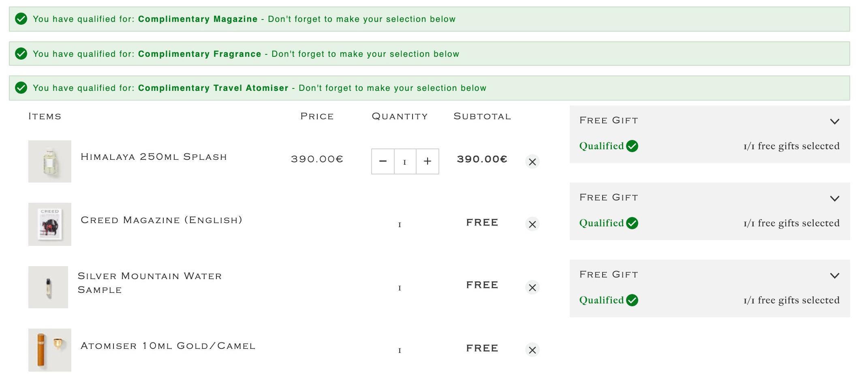Open Himalaya 250ml Splash product thumbnail
Screen dimensions: 868x387
[x=50, y=161]
